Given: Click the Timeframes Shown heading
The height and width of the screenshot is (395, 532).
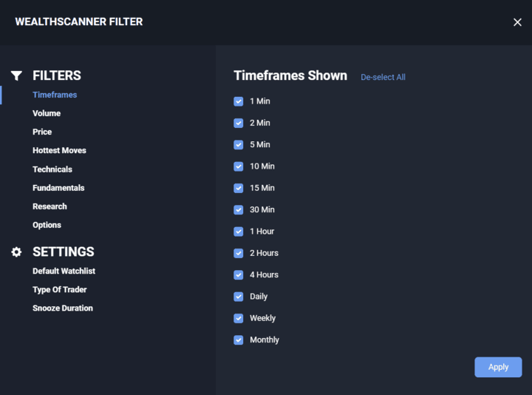Looking at the screenshot, I should tap(290, 75).
